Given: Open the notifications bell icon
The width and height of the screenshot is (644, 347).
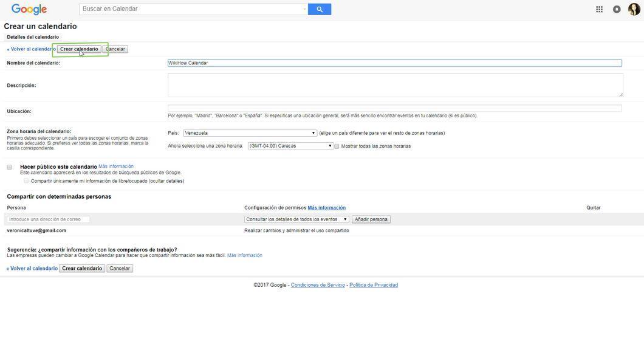Looking at the screenshot, I should [617, 9].
